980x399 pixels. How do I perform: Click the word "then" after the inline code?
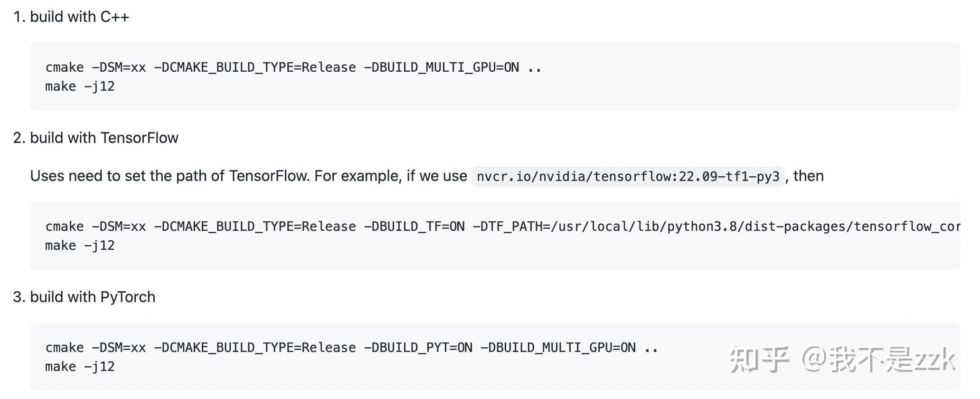coord(808,176)
